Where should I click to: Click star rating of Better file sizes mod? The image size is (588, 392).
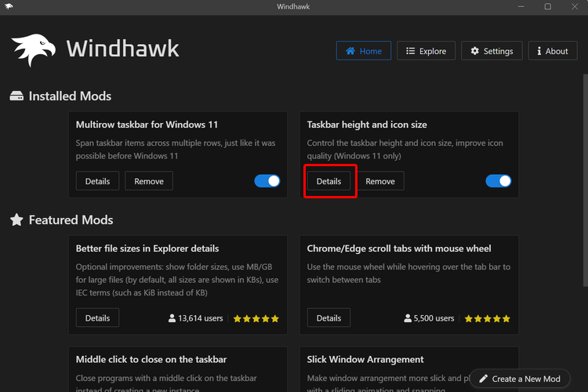point(256,318)
